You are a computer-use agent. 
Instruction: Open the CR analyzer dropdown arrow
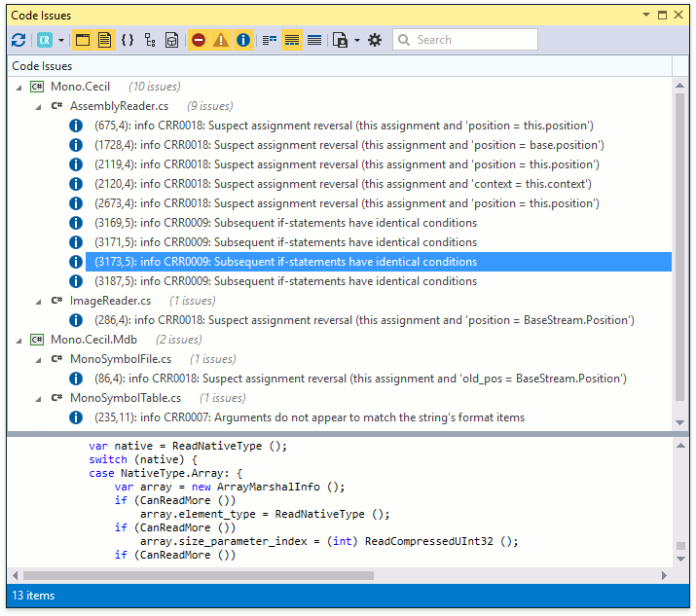(x=61, y=40)
